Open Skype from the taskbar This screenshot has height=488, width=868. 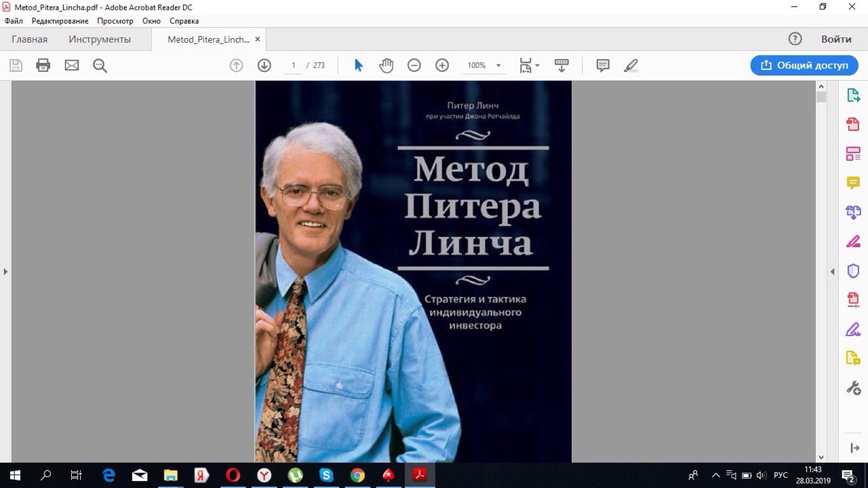coord(326,475)
